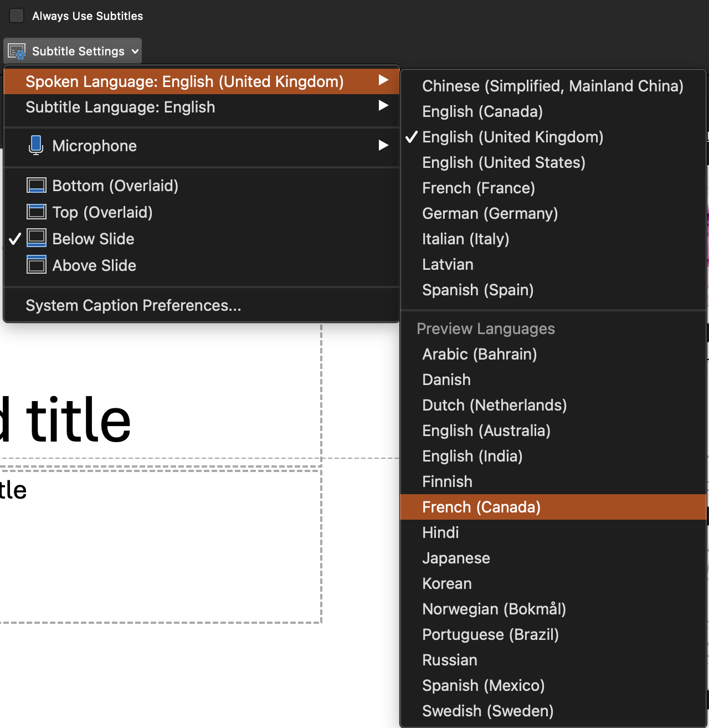Pick Latvian from the language list
Viewport: 709px width, 728px height.
553,264
